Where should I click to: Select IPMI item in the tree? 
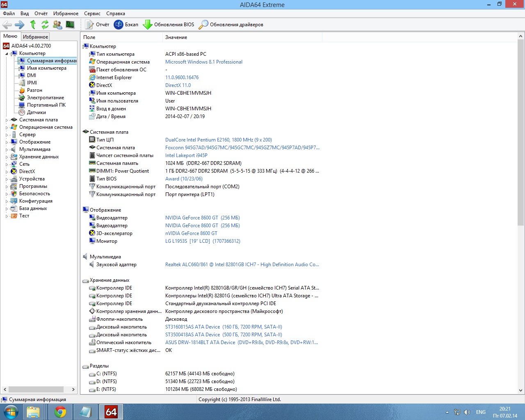[32, 83]
